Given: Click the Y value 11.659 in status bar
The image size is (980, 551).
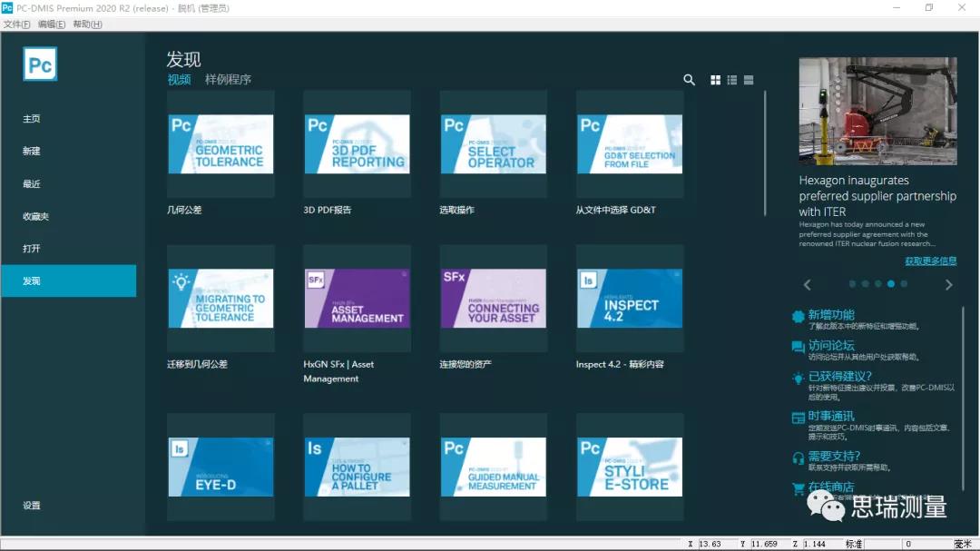Looking at the screenshot, I should pyautogui.click(x=764, y=544).
